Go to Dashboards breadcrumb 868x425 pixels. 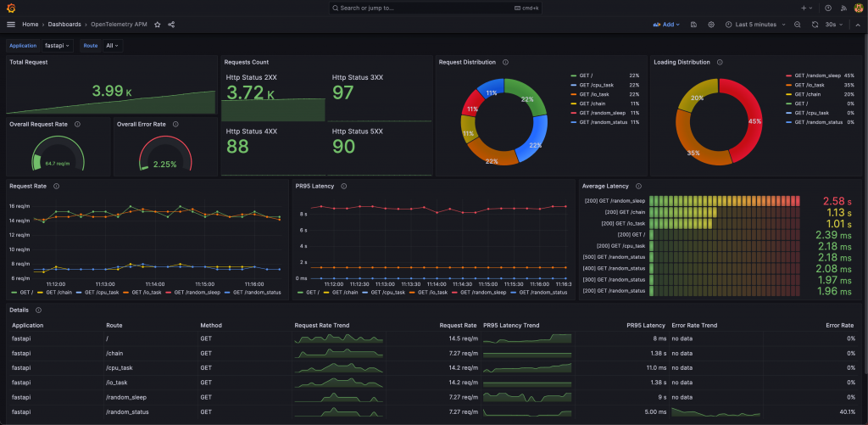(x=64, y=25)
